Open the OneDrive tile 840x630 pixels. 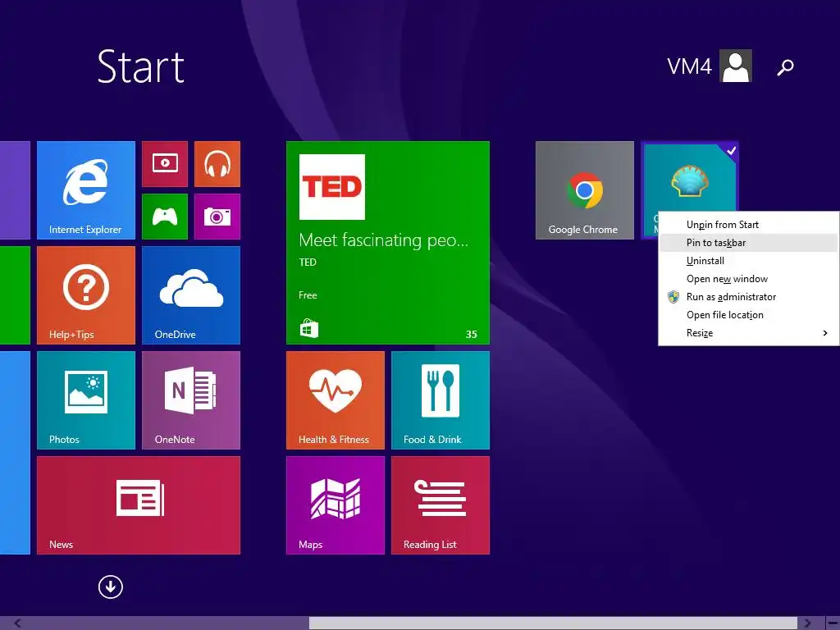tap(190, 295)
